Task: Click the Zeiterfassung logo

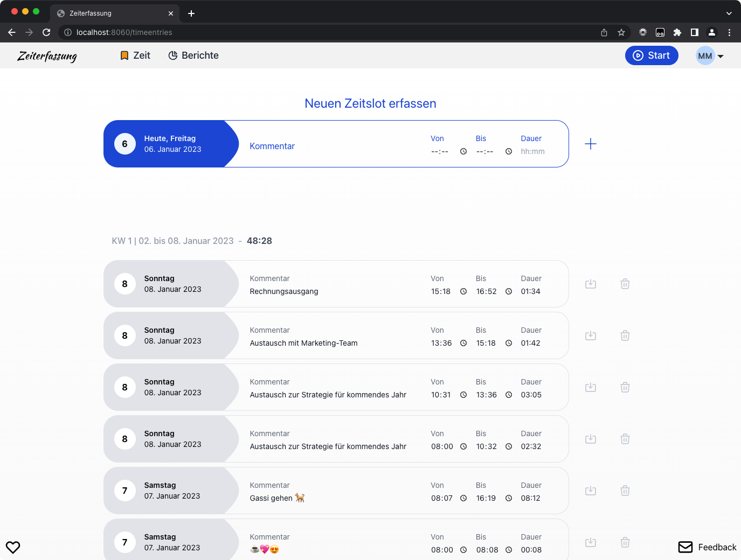Action: click(x=47, y=56)
